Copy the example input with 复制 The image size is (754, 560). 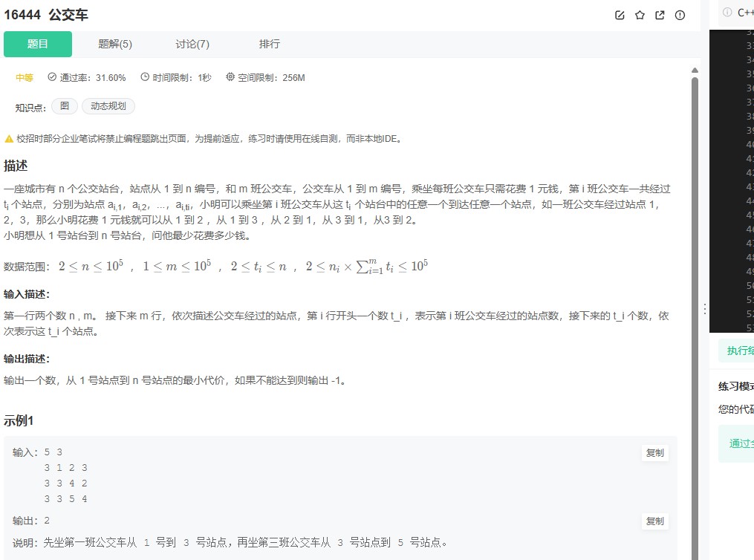[655, 453]
